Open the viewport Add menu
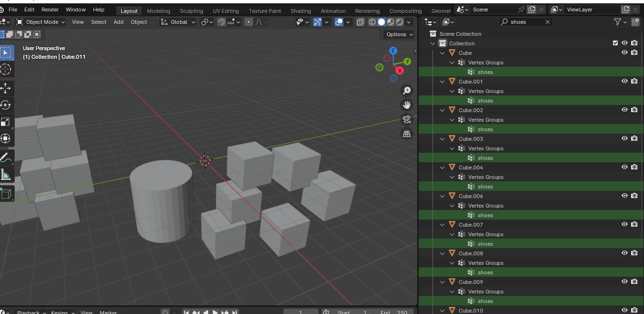The width and height of the screenshot is (644, 314). pos(118,22)
